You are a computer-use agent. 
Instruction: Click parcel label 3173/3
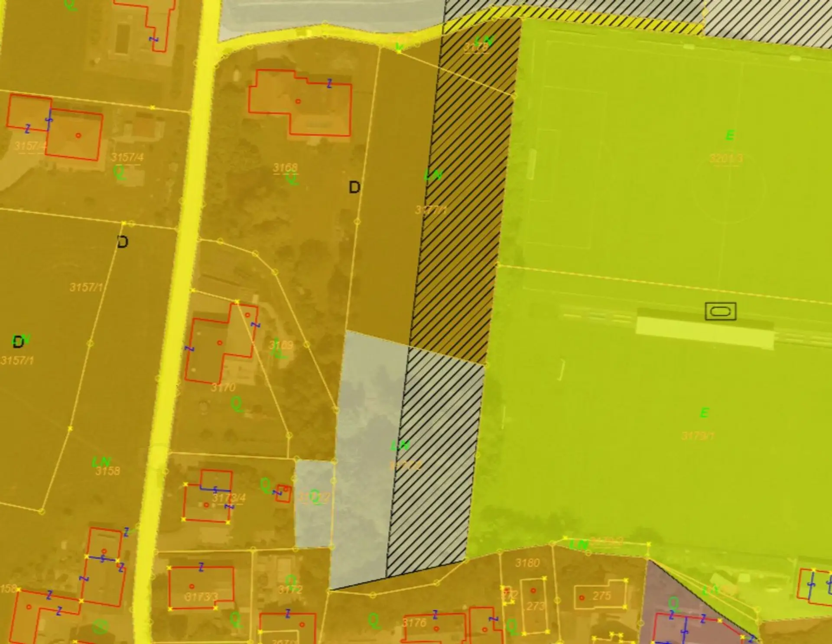click(201, 597)
